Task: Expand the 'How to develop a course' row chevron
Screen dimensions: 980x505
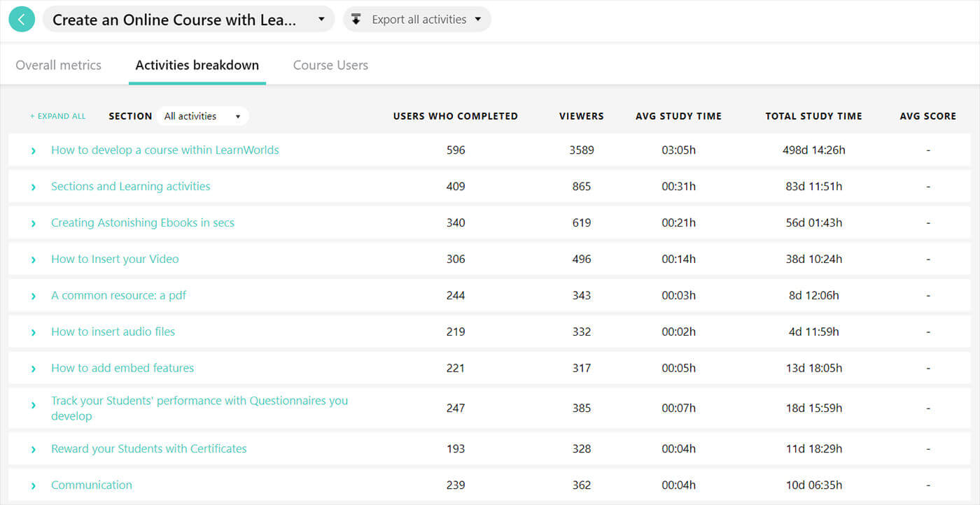Action: tap(33, 150)
